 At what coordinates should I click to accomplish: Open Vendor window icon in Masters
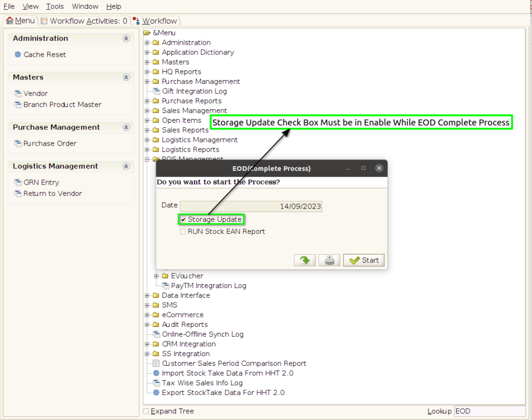(x=18, y=93)
